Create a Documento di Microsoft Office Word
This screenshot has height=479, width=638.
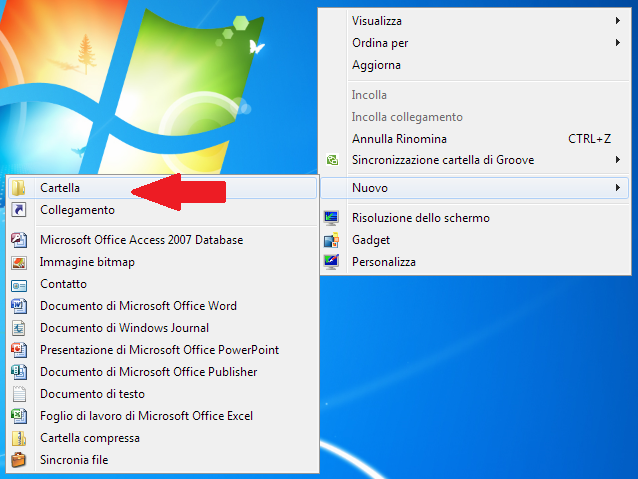(x=162, y=306)
